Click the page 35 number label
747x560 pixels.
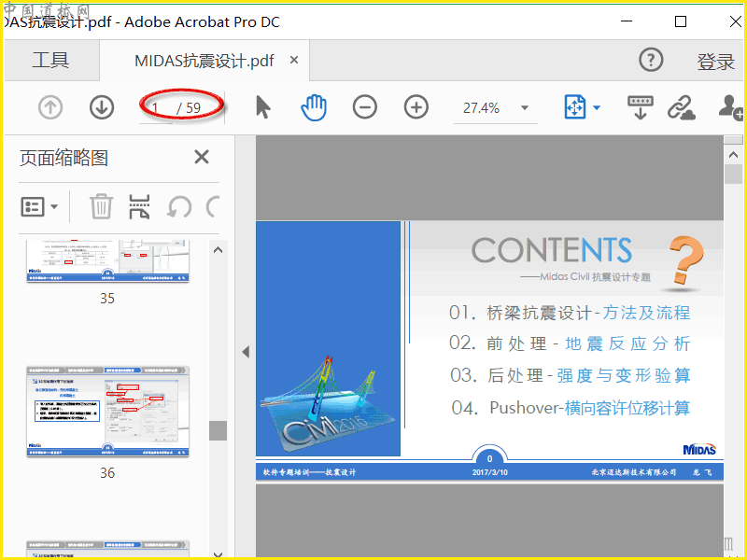coord(107,298)
